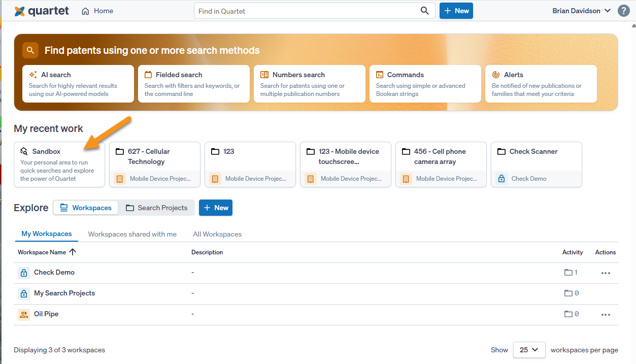Viewport: 636px width, 364px height.
Task: Open the Oil Pipe workspace
Action: (x=46, y=314)
